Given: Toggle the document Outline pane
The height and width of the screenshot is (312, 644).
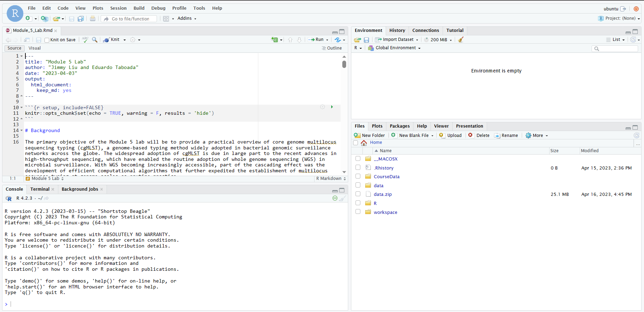Looking at the screenshot, I should [332, 48].
